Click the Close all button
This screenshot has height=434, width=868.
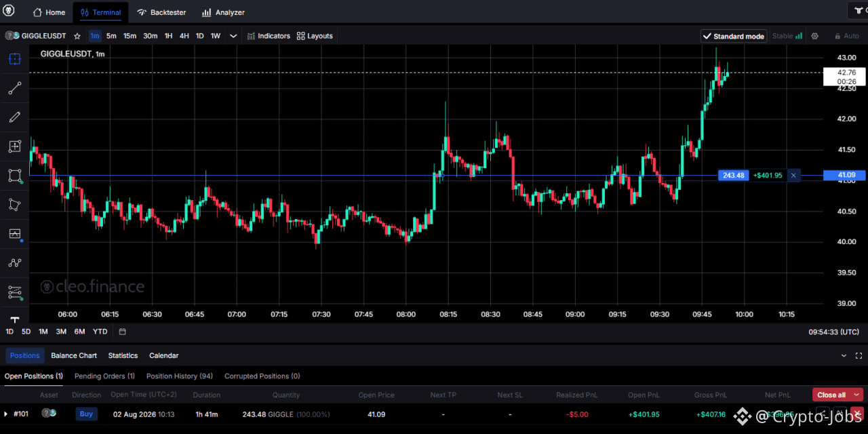(831, 395)
